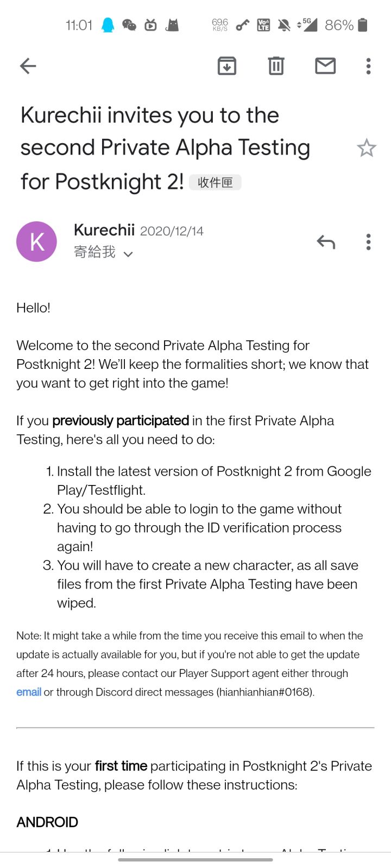The width and height of the screenshot is (391, 868).
Task: Tap the 寄給我 recipient text
Action: point(94,252)
